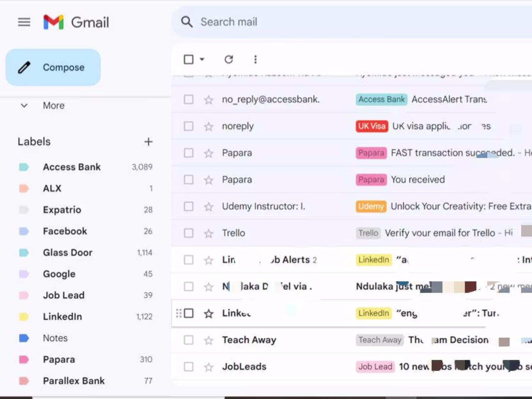Open the main menu hamburger icon

click(x=24, y=22)
